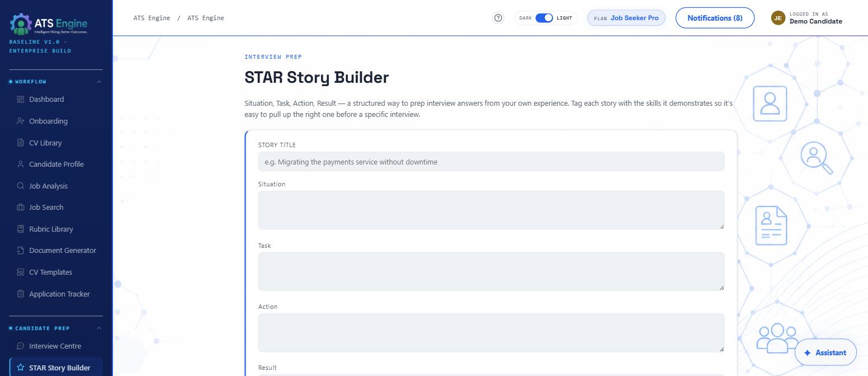
Task: Click Situation textarea resize handle
Action: (721, 227)
